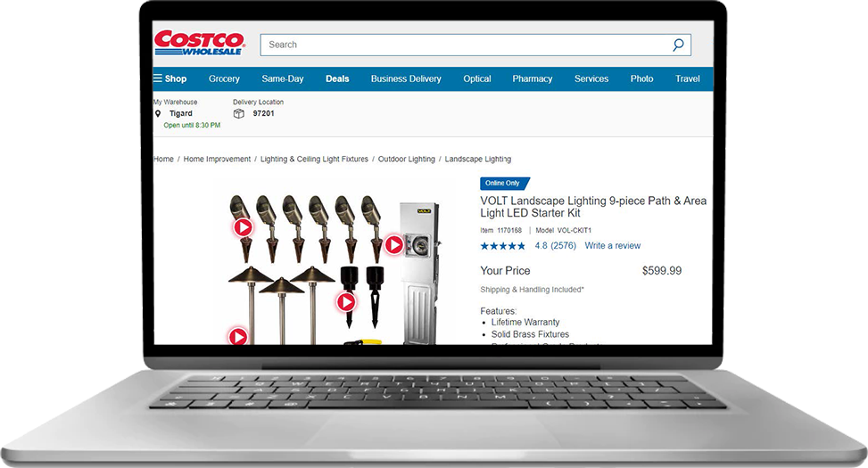Click the warehouse location pin icon
The width and height of the screenshot is (868, 468).
pos(158,113)
